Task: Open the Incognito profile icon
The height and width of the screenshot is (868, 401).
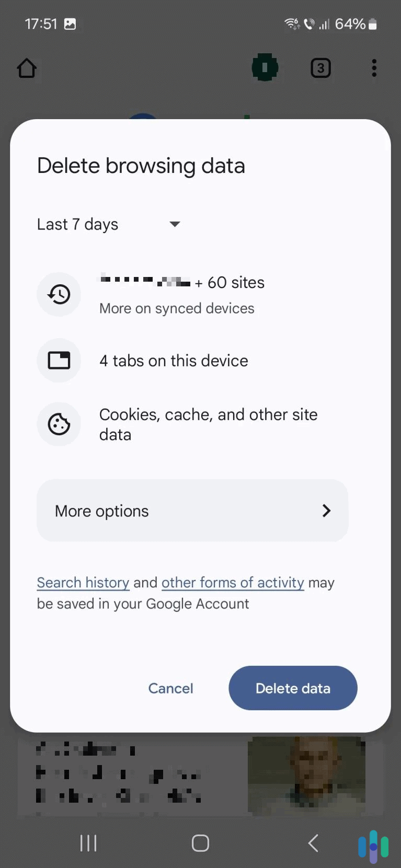Action: point(265,67)
